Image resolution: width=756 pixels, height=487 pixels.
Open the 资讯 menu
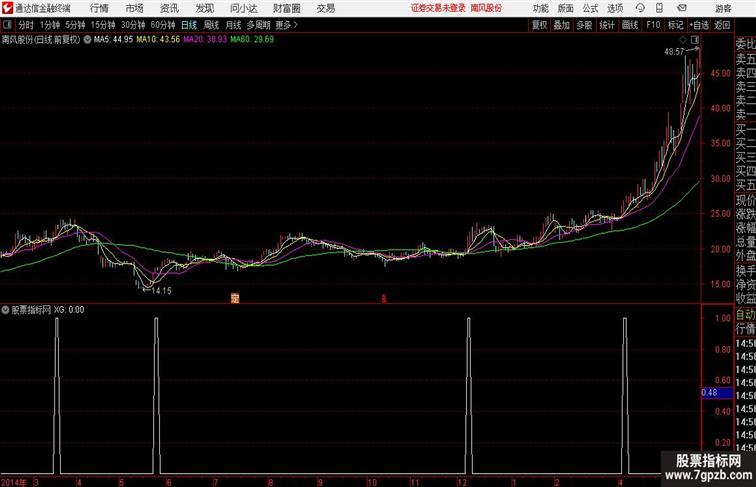tap(169, 8)
